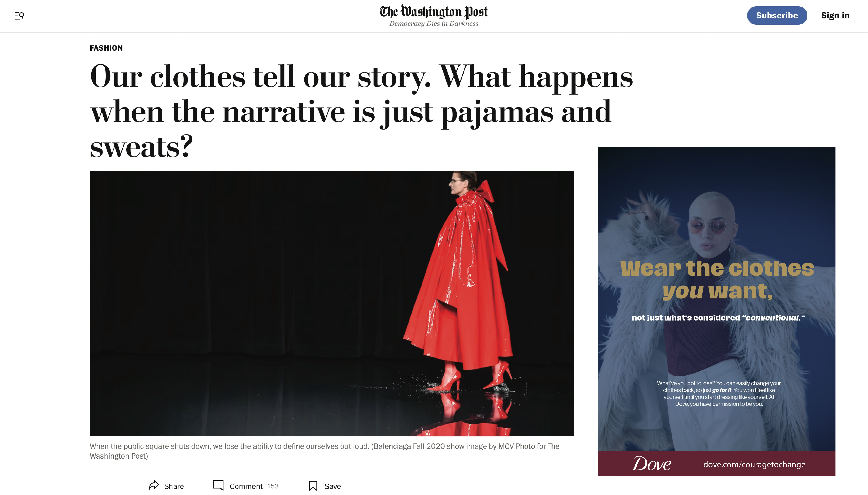Click the red cape runway photo
This screenshot has height=495, width=868.
click(x=332, y=303)
